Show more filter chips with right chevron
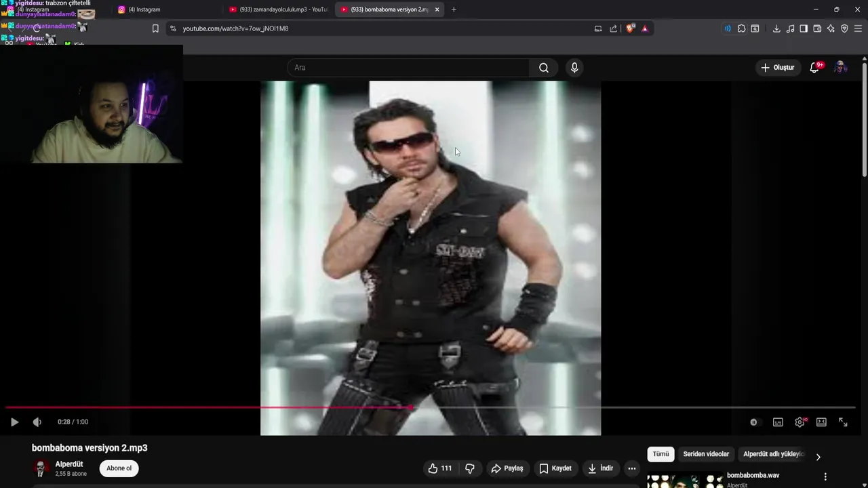 coord(818,457)
